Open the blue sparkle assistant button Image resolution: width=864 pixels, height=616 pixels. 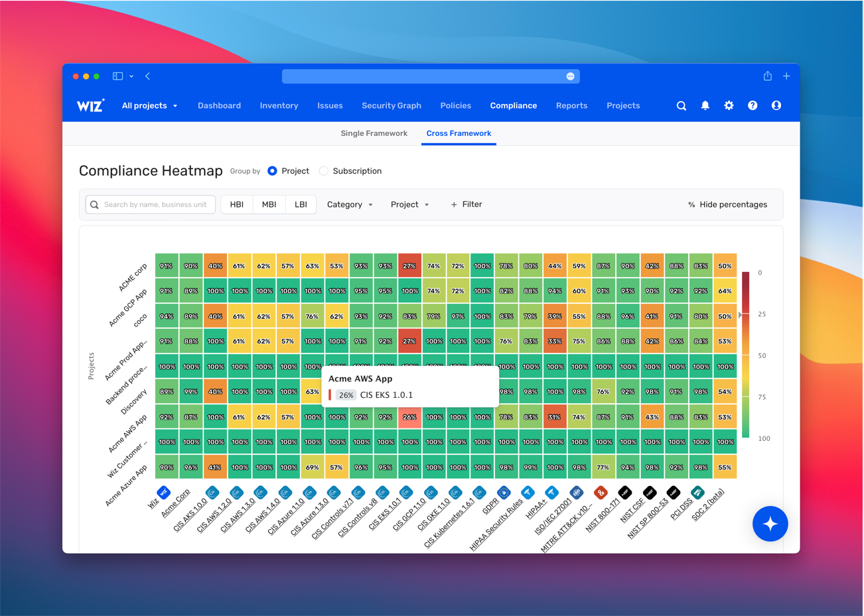770,524
